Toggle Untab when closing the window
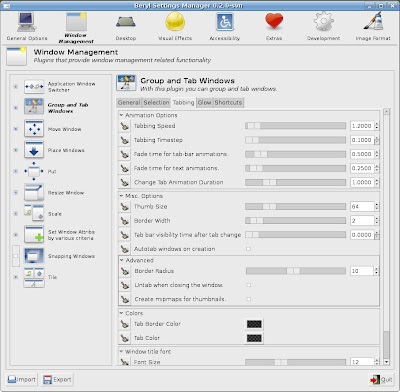 coord(248,285)
